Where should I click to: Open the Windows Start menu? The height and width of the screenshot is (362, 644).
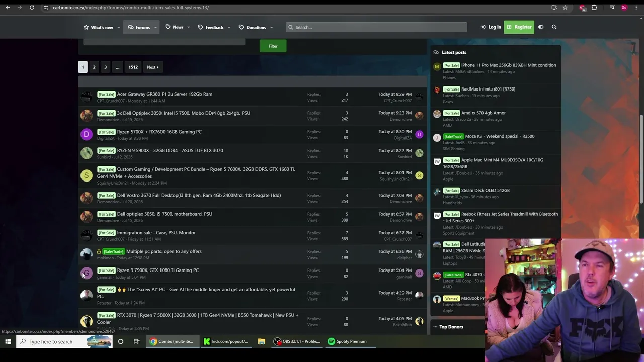[x=8, y=342]
